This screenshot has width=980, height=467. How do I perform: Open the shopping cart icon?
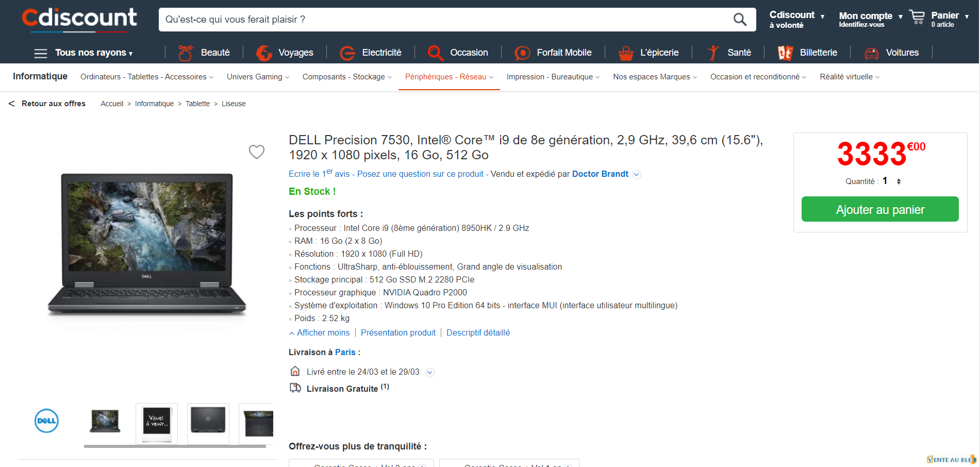[917, 17]
